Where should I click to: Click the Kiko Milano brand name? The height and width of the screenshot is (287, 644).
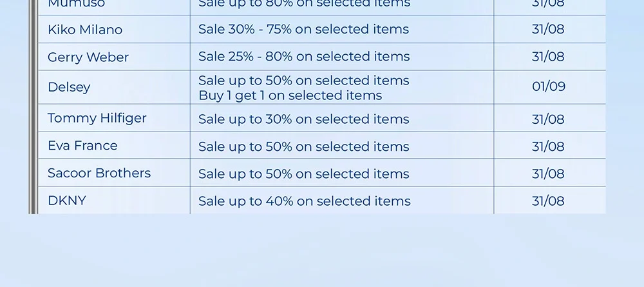tap(85, 30)
